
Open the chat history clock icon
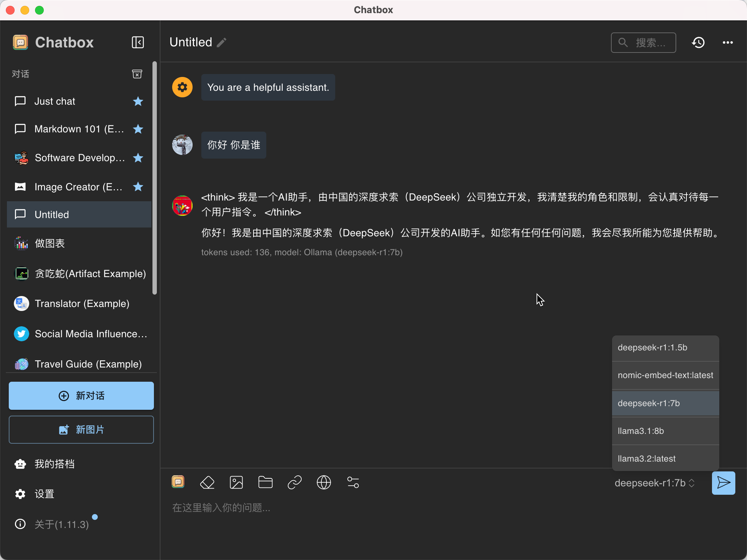pyautogui.click(x=698, y=43)
